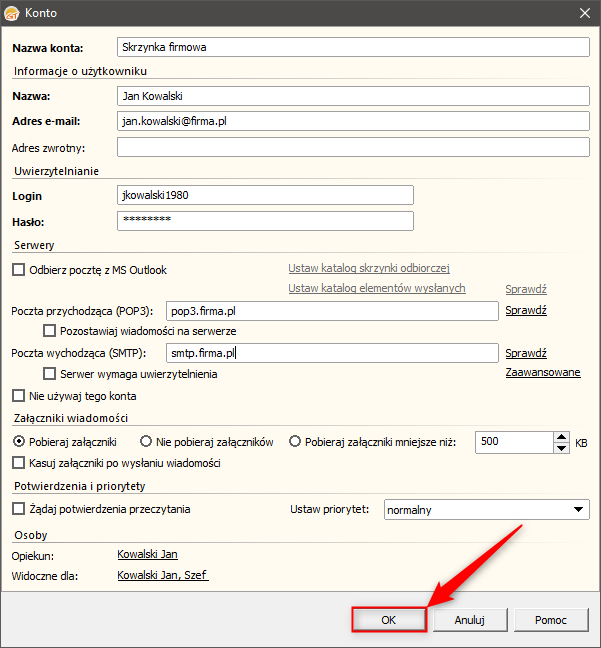This screenshot has width=601, height=648.
Task: Select Pobieraj załączniki radio button
Action: click(x=19, y=442)
